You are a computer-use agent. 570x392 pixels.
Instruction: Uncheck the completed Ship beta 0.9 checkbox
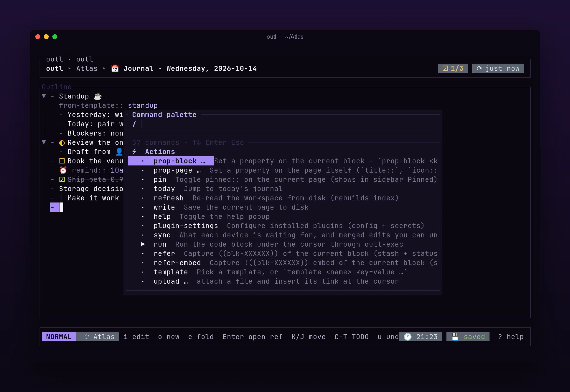coord(62,180)
